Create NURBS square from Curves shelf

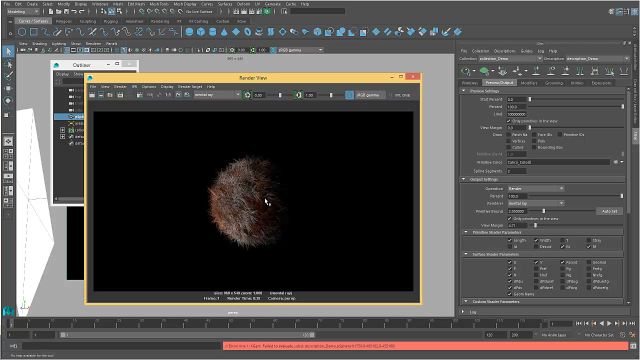(34, 32)
